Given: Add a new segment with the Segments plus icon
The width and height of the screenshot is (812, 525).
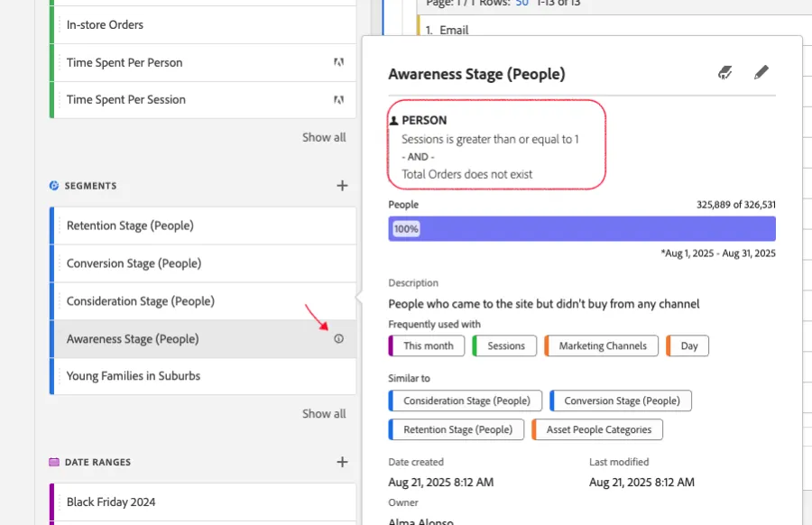Looking at the screenshot, I should click(342, 185).
